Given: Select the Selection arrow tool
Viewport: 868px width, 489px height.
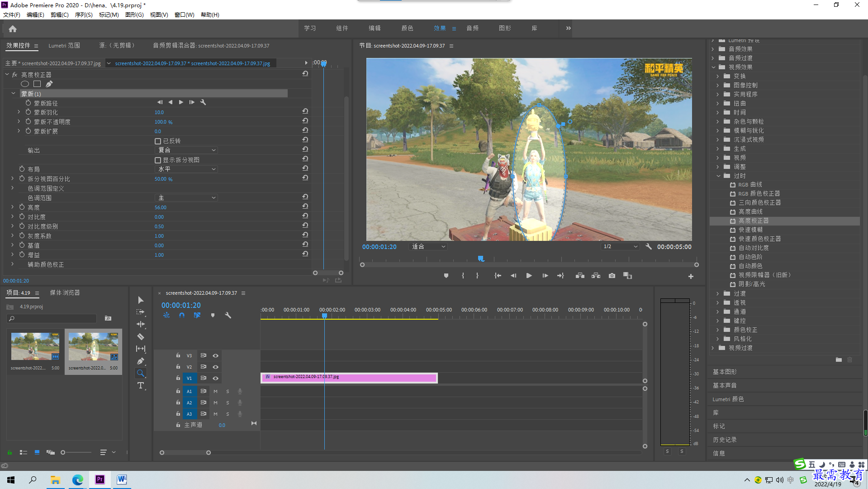Looking at the screenshot, I should (x=141, y=300).
